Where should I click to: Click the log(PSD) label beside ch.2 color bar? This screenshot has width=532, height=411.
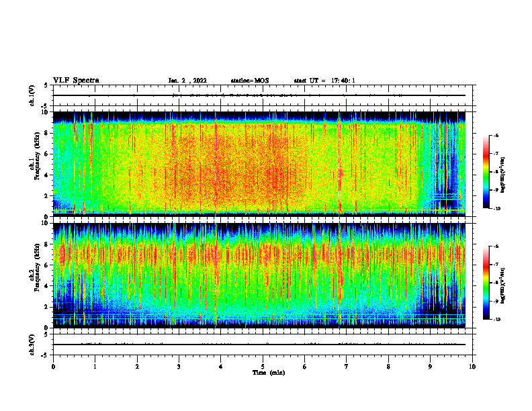[x=502, y=285]
